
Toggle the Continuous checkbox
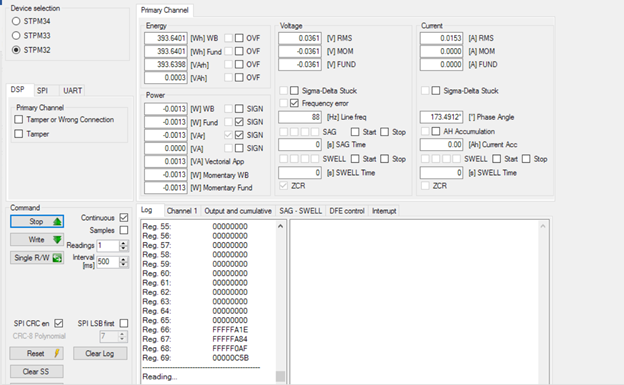pos(124,217)
